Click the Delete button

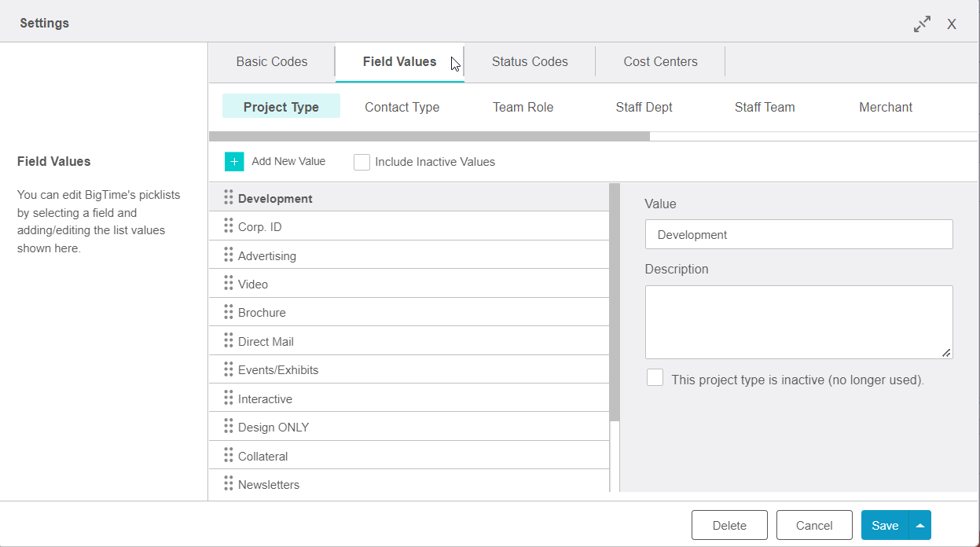pyautogui.click(x=729, y=525)
